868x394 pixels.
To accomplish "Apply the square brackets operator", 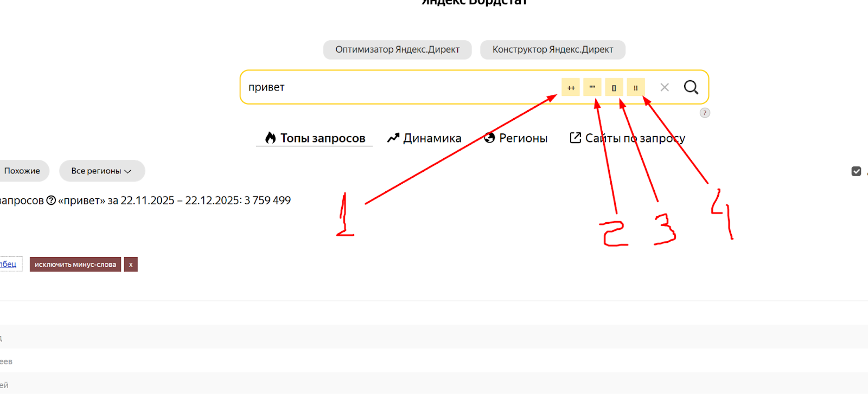I will [614, 87].
